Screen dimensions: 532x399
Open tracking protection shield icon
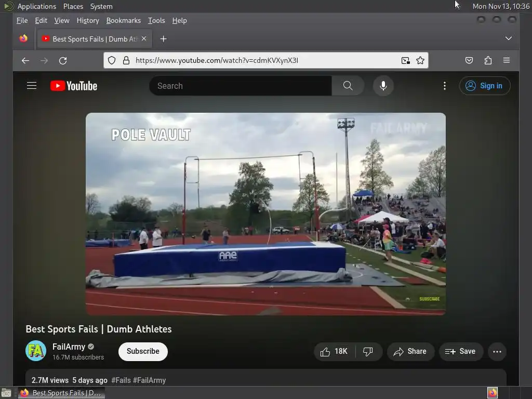click(x=112, y=60)
